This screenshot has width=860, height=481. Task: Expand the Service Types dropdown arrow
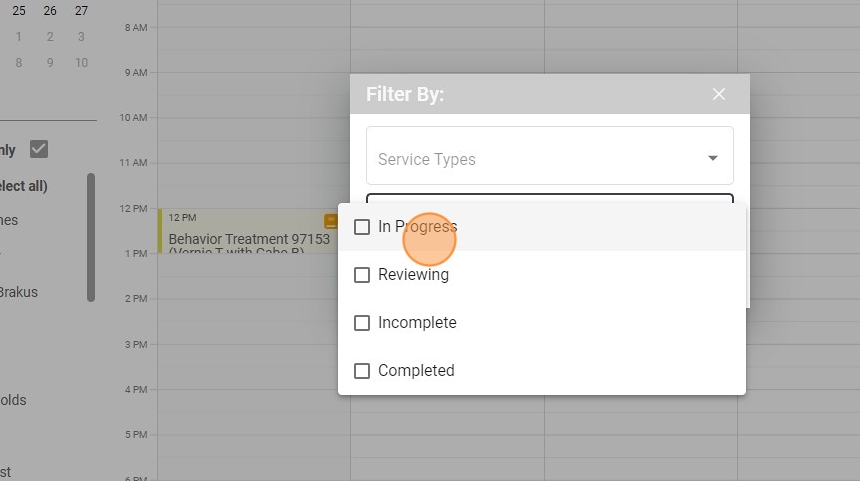(713, 158)
